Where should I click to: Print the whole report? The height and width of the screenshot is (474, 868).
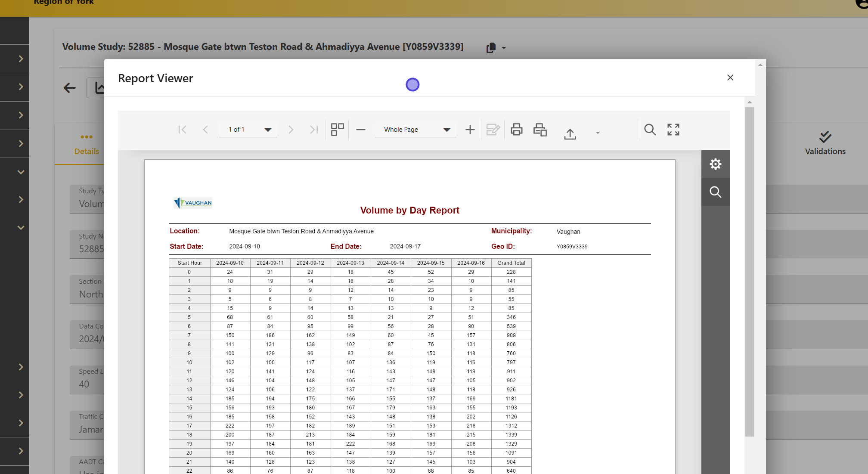pos(516,130)
